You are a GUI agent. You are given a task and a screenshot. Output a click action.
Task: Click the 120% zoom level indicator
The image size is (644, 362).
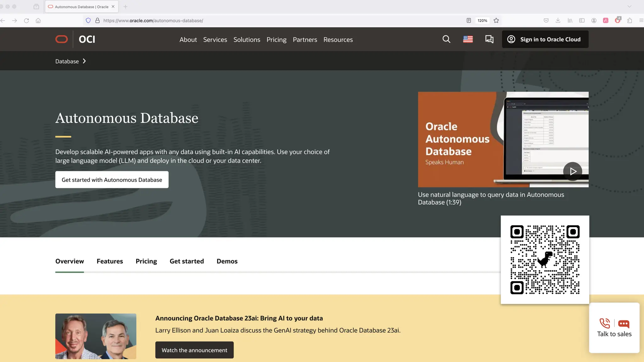coord(482,20)
